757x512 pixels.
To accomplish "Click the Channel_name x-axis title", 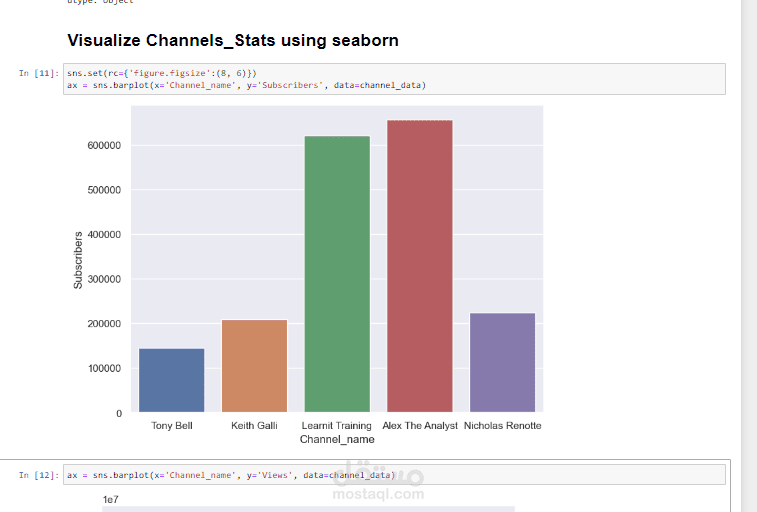I will coord(337,439).
